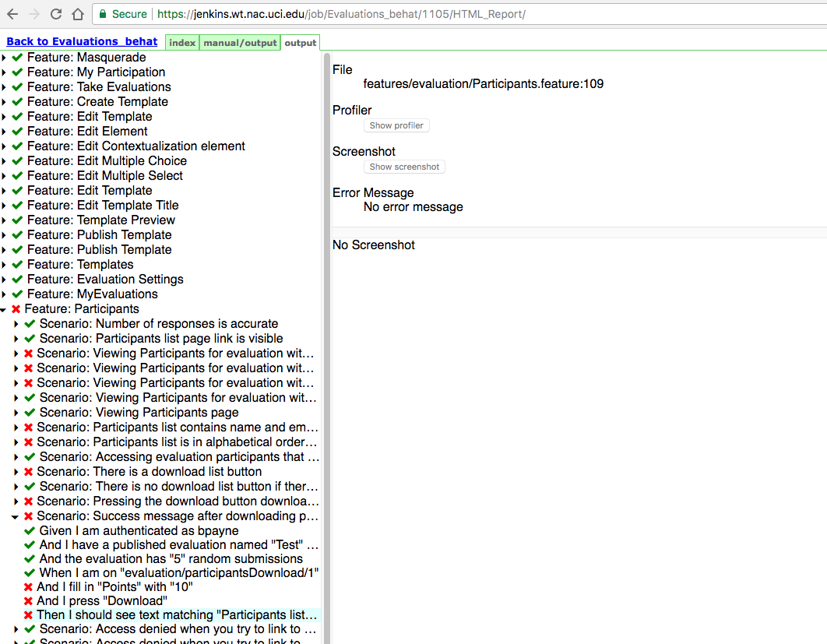Select Feature: Evaluation Settings row
Screen dimensions: 827x644
pyautogui.click(x=105, y=279)
